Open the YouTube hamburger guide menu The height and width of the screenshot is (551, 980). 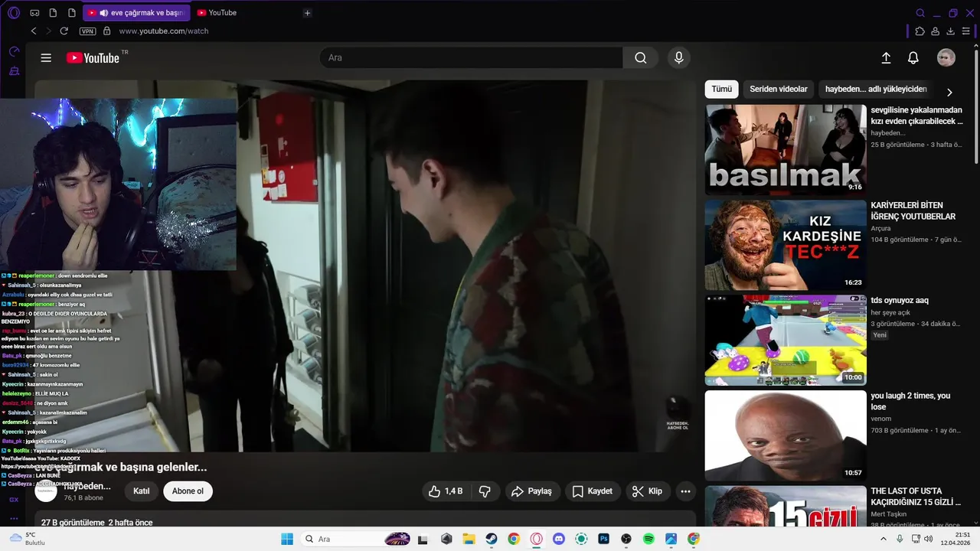[46, 58]
